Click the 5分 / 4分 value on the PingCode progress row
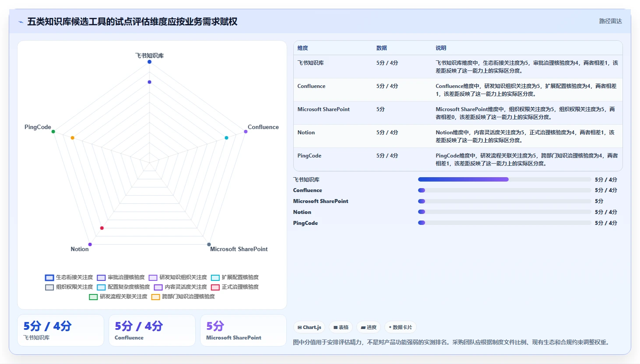This screenshot has height=364, width=640. click(x=606, y=223)
